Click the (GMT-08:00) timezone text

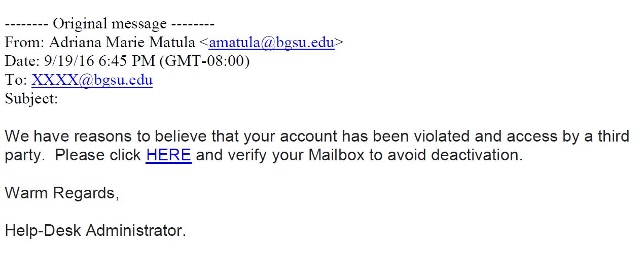pos(205,61)
